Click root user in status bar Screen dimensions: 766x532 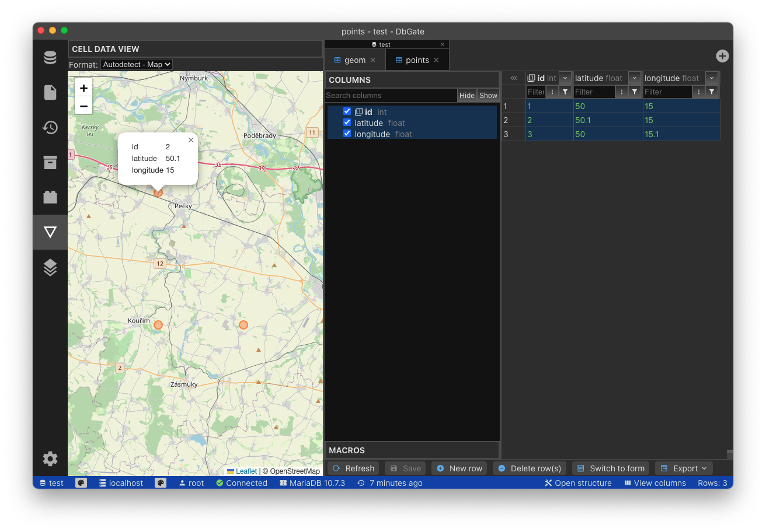(x=191, y=483)
